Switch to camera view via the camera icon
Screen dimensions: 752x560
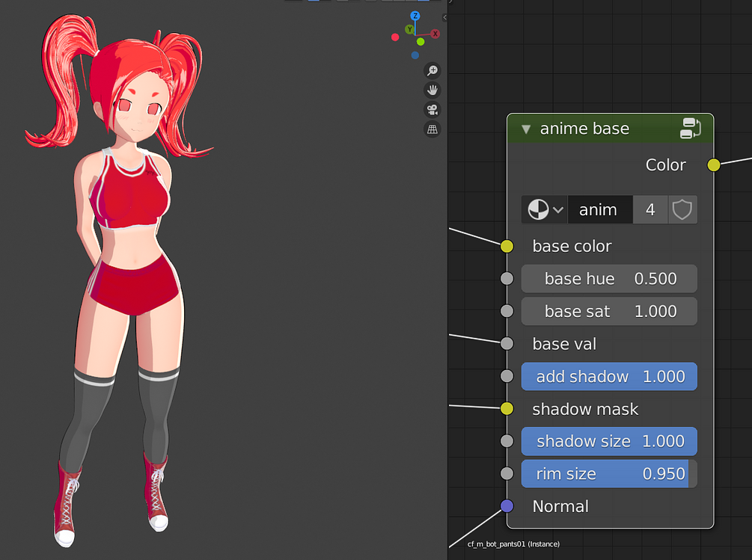click(432, 110)
